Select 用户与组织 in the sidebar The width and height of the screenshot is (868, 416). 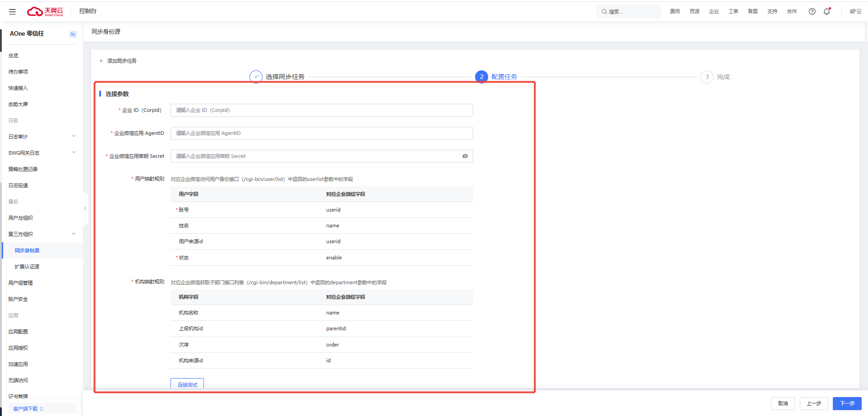[21, 218]
